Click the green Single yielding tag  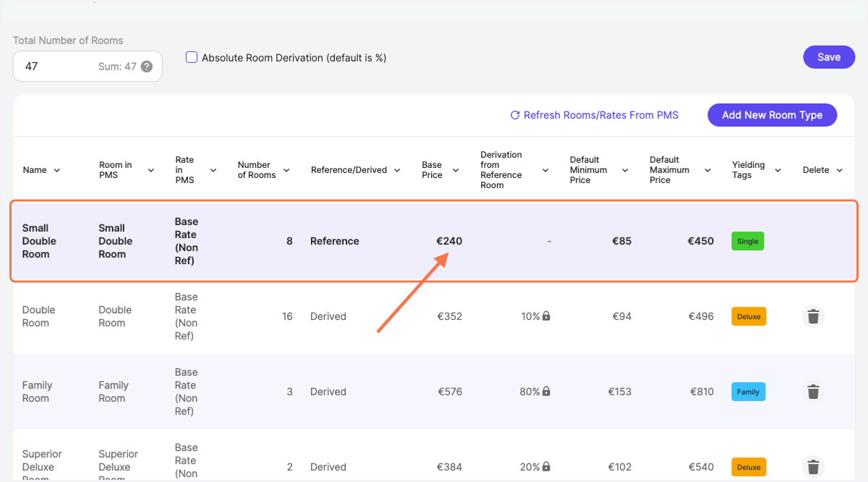[x=748, y=241]
